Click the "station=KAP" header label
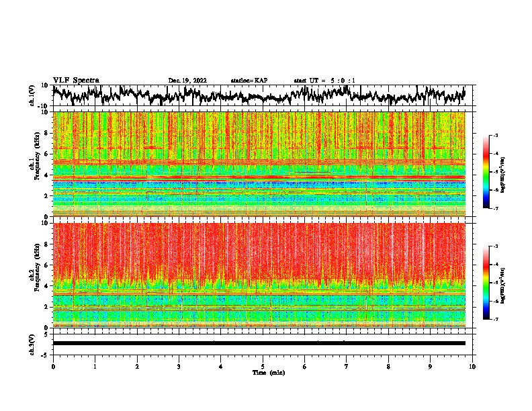The height and width of the screenshot is (411, 532). tap(249, 81)
